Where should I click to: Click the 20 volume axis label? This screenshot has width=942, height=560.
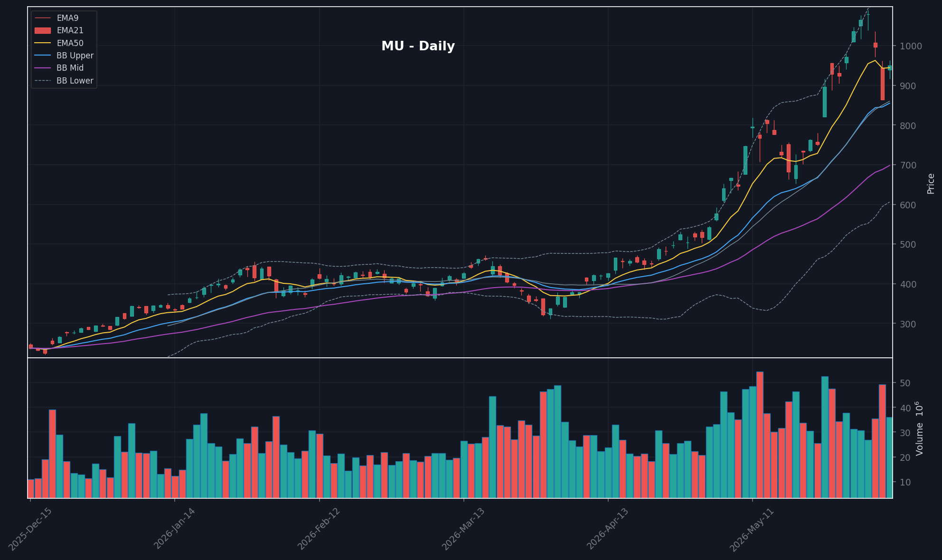(x=905, y=457)
